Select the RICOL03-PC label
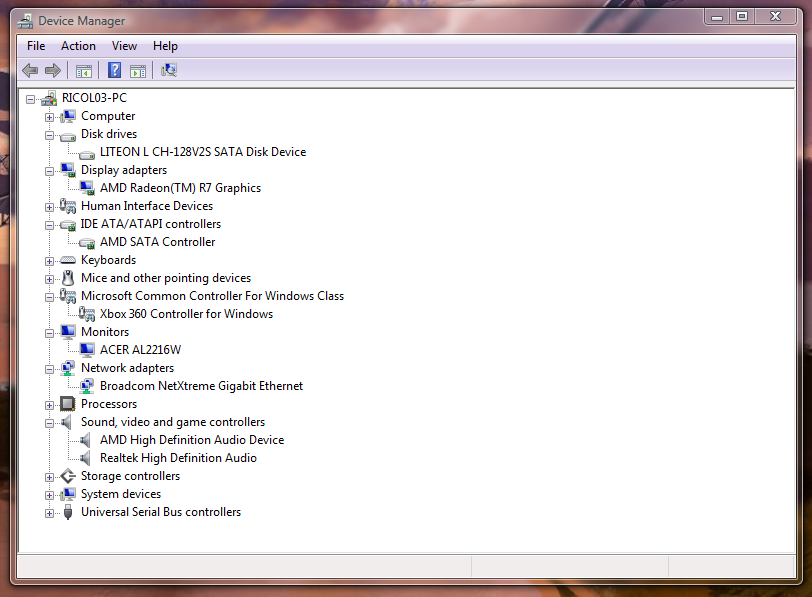812x597 pixels. tap(94, 98)
